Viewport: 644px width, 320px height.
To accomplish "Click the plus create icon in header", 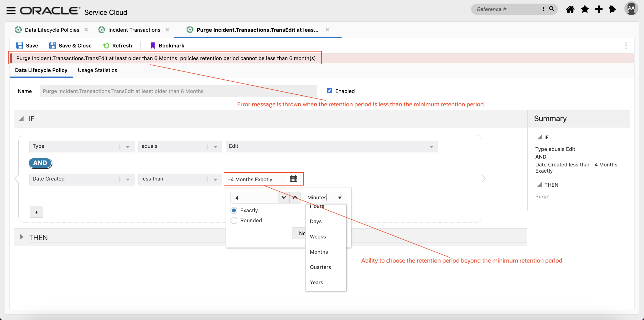I will point(599,10).
